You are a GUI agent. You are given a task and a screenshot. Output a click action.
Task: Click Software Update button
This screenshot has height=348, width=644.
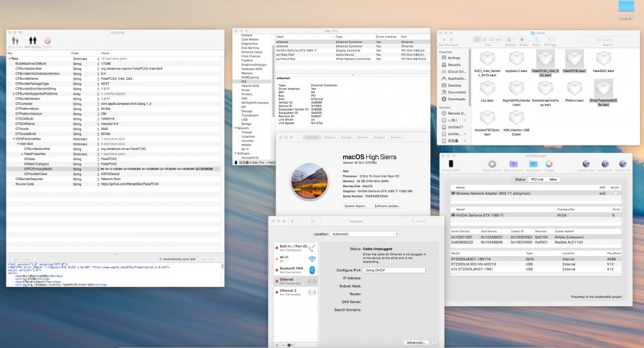tap(387, 206)
